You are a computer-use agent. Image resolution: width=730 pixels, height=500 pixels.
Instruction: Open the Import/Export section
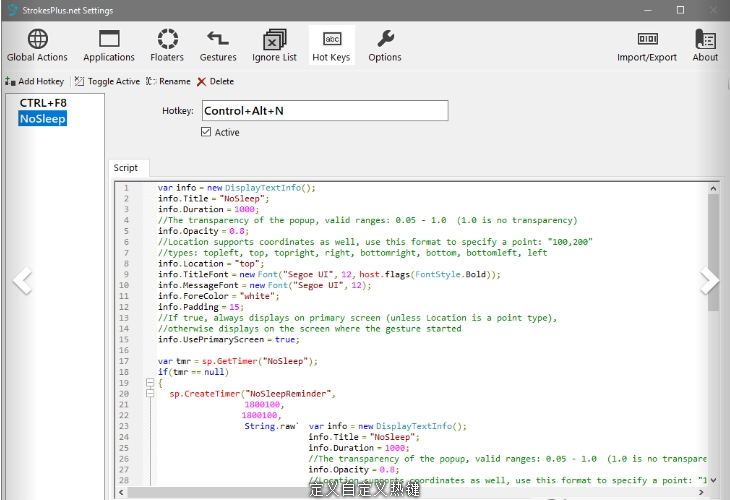click(x=647, y=45)
